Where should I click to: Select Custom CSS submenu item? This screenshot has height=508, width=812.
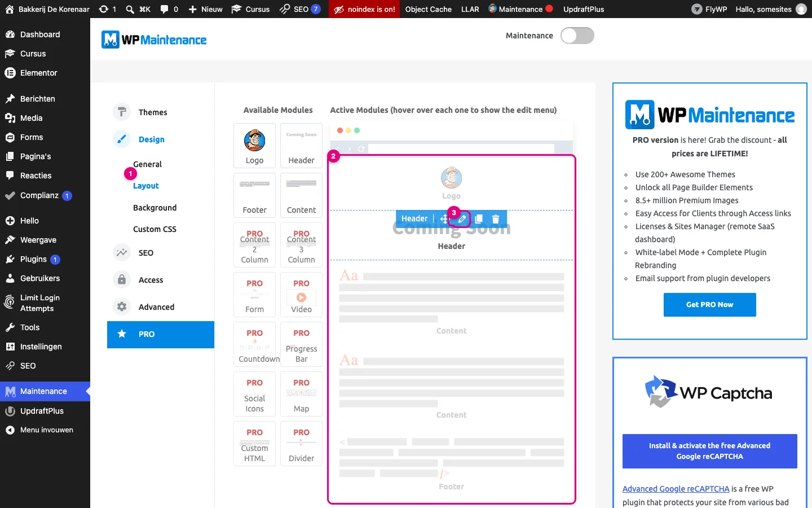tap(155, 229)
